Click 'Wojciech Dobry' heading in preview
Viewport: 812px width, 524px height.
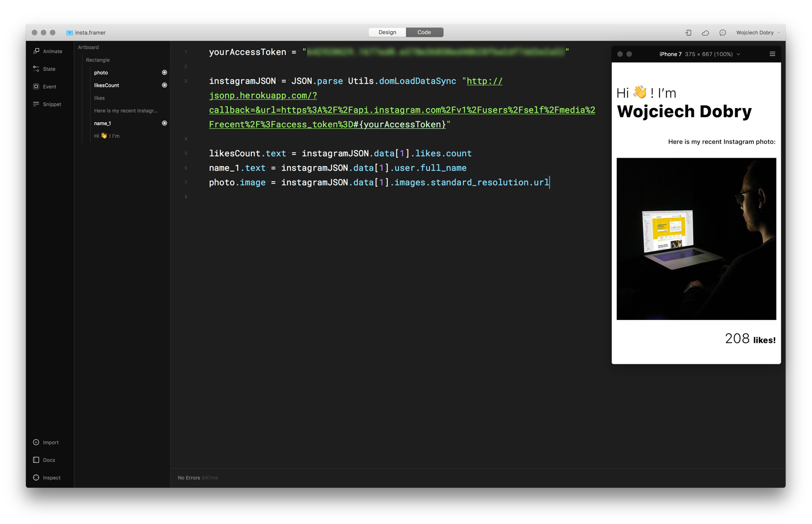click(x=684, y=111)
